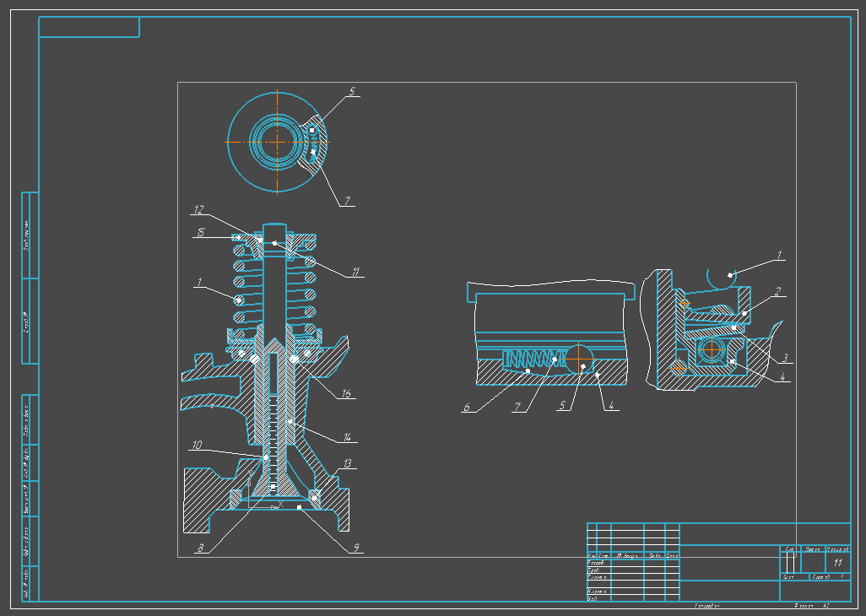Click callout number 11 near the valve stem
The image size is (866, 616).
click(x=357, y=272)
